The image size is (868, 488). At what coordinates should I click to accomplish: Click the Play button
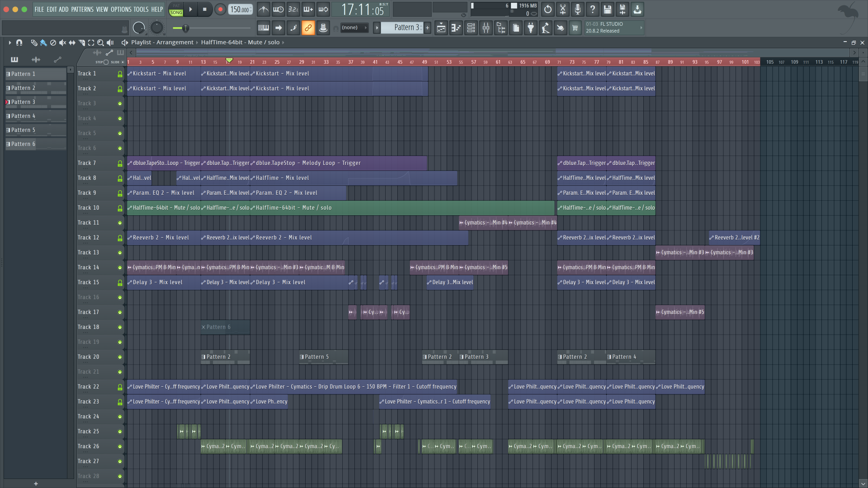point(190,9)
